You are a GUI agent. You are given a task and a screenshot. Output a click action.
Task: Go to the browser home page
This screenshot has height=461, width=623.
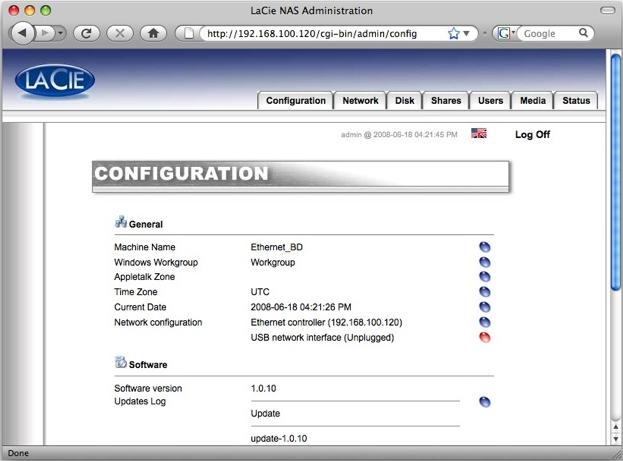tap(153, 33)
